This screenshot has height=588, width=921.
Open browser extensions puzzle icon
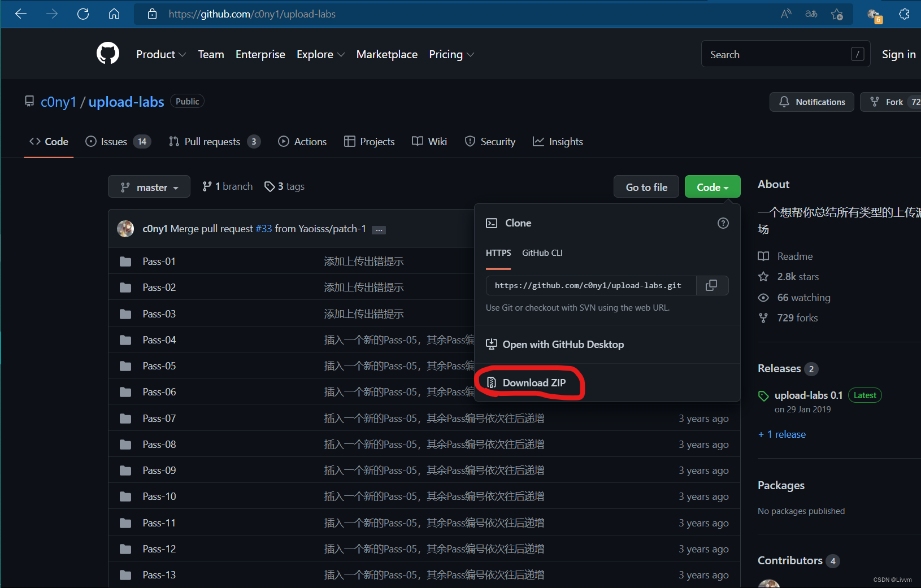coord(904,14)
